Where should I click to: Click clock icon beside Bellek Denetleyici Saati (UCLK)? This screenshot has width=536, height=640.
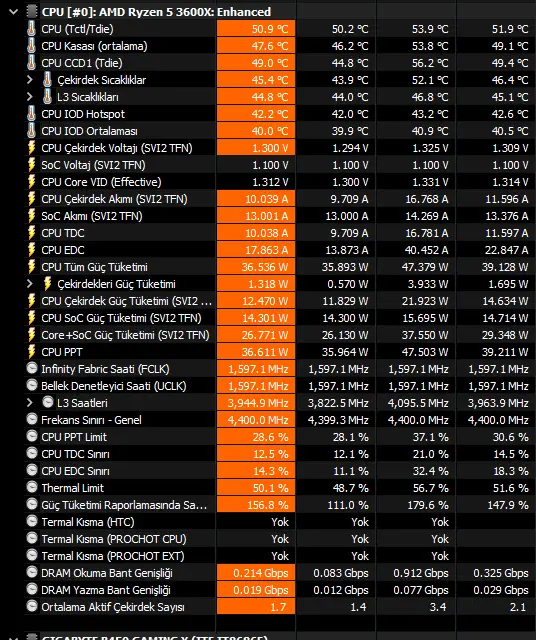[x=32, y=385]
